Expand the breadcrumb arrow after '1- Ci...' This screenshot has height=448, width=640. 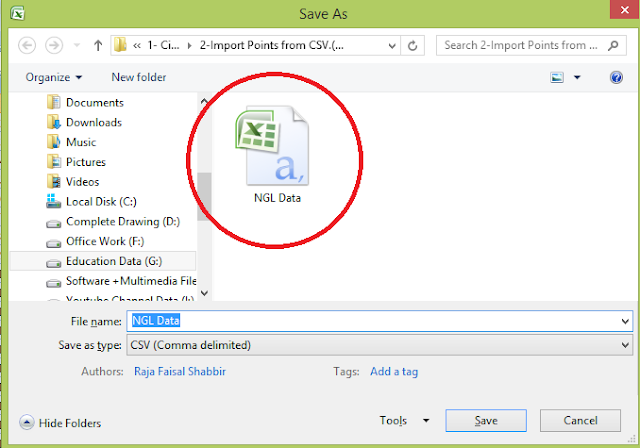189,46
